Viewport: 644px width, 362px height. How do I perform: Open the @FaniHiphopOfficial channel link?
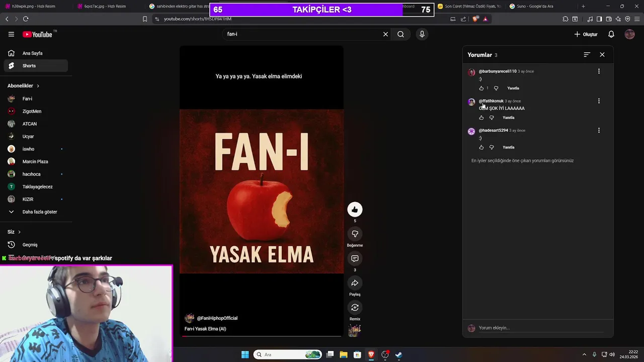click(217, 318)
